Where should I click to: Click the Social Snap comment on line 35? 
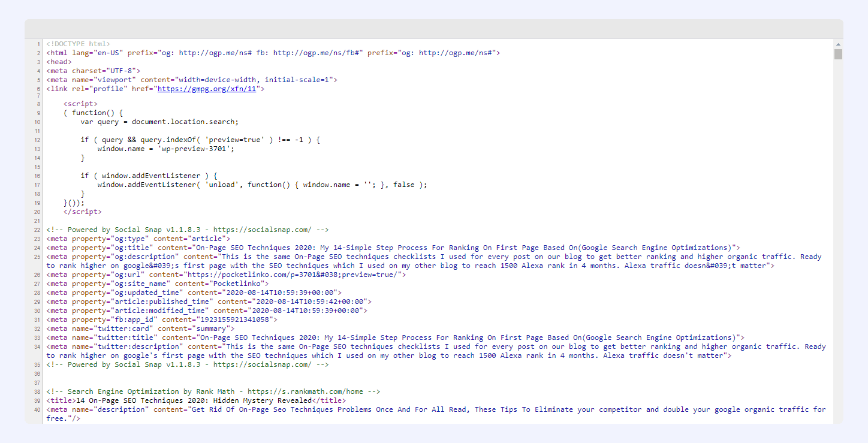[x=188, y=364]
